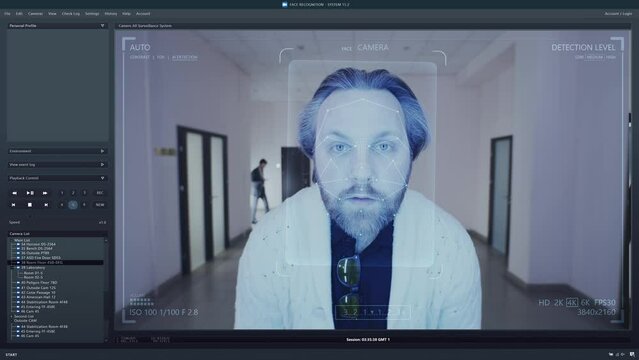Expand the Second List tree node
Image resolution: width=639 pixels, height=360 pixels.
11,316
